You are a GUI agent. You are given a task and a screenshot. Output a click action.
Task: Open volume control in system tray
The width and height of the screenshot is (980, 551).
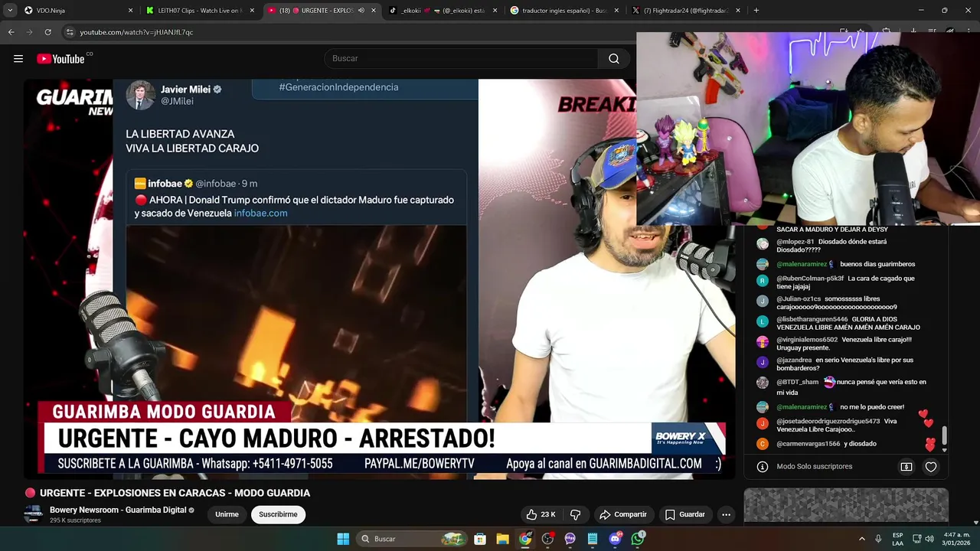click(x=929, y=539)
